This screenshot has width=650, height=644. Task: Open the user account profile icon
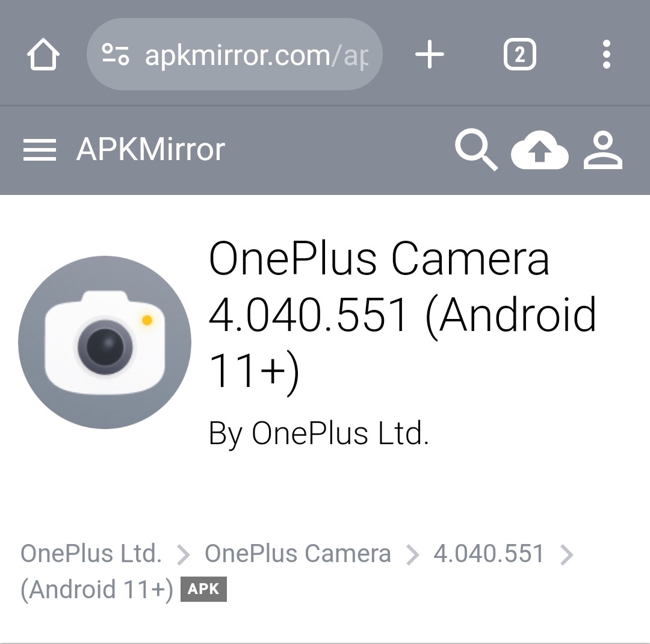point(603,150)
